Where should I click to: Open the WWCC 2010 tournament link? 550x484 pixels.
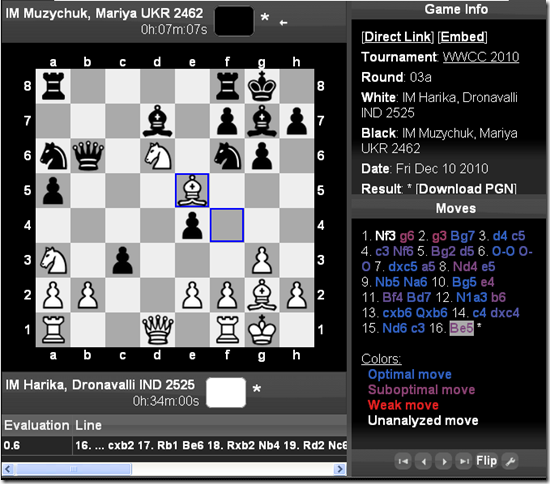[x=481, y=57]
